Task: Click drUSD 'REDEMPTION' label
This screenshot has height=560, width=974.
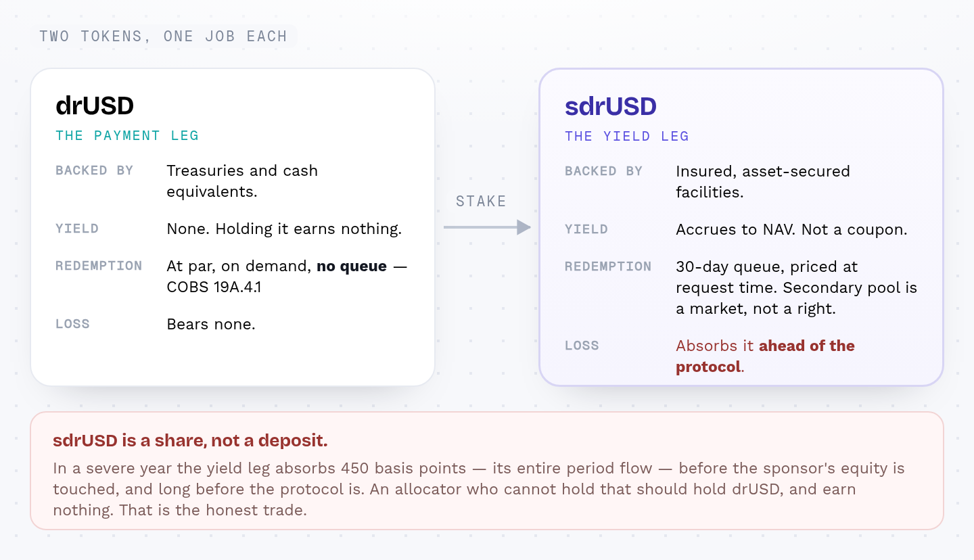Action: click(99, 266)
